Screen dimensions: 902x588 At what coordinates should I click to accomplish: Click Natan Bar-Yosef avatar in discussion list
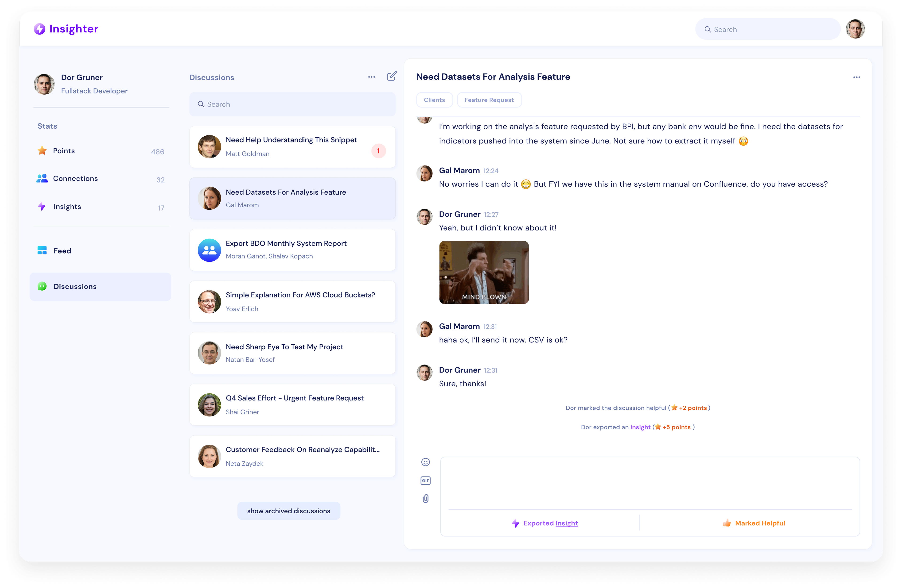[209, 353]
